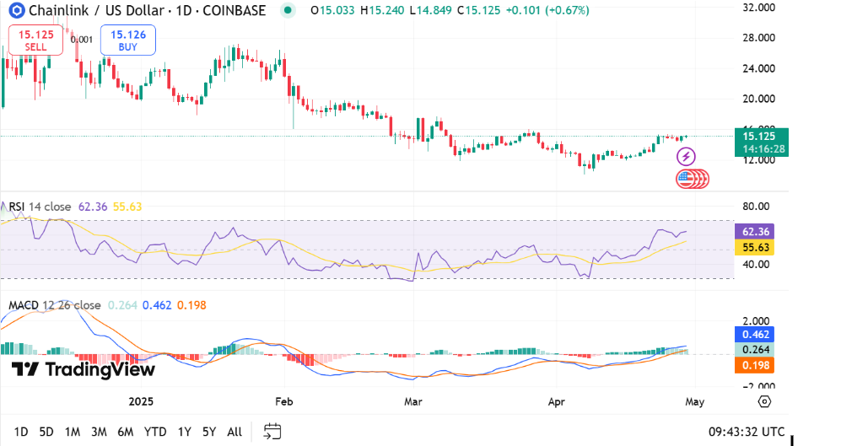Click the high price H15.240

[382, 10]
